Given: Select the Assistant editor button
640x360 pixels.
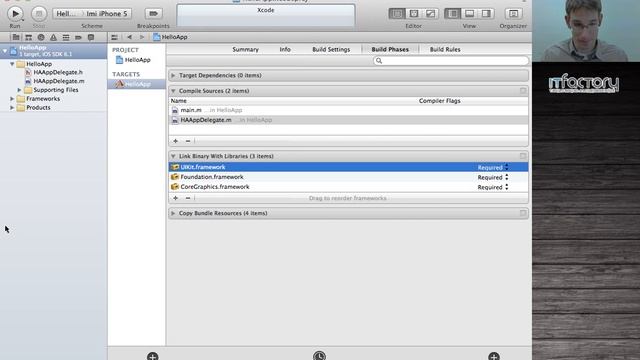Looking at the screenshot, I should pyautogui.click(x=413, y=13).
